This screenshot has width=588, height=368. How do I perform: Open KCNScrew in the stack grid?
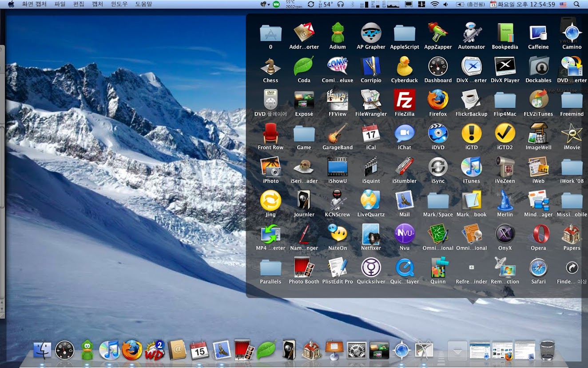338,201
